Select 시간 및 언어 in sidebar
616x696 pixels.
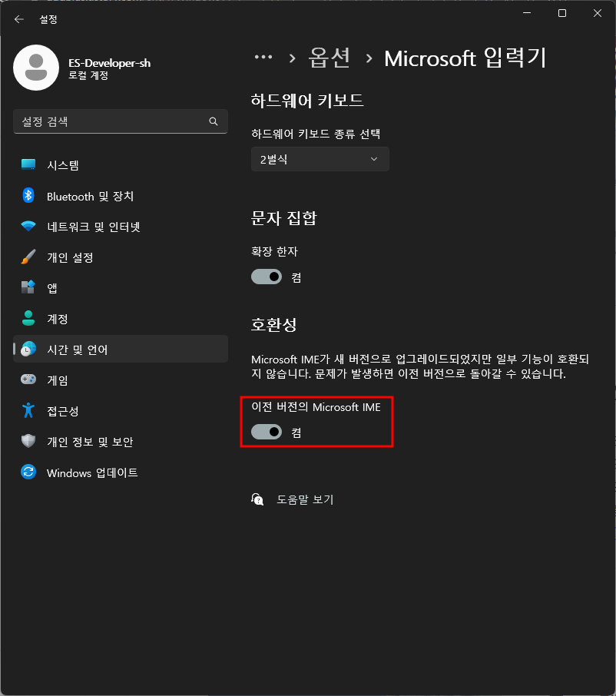[121, 349]
